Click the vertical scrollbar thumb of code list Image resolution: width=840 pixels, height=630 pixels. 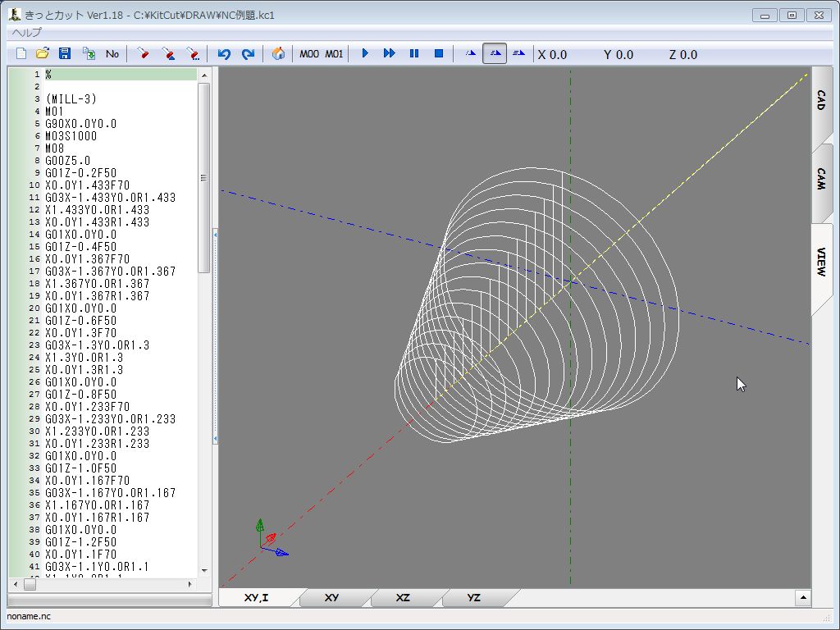(204, 178)
